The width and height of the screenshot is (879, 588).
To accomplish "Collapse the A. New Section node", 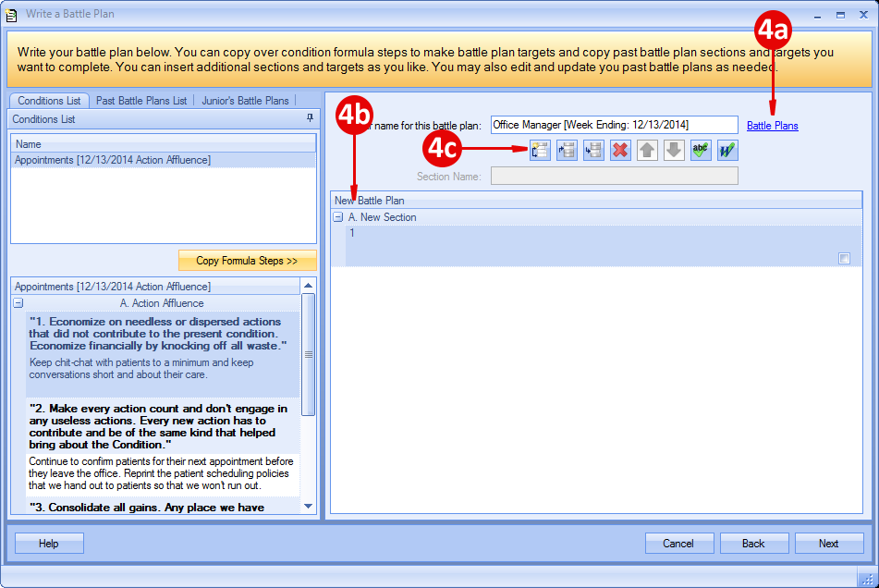I will click(338, 217).
